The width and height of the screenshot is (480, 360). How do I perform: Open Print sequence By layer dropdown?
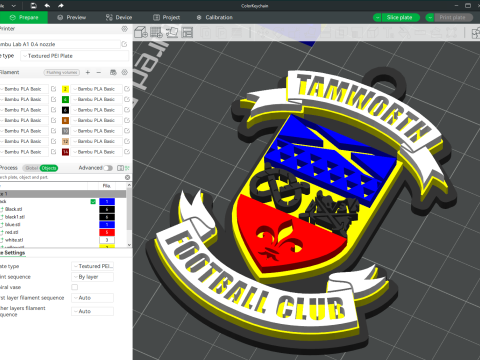93,277
